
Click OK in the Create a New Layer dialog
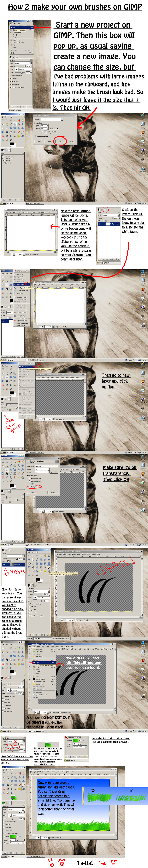pyautogui.click(x=43, y=492)
